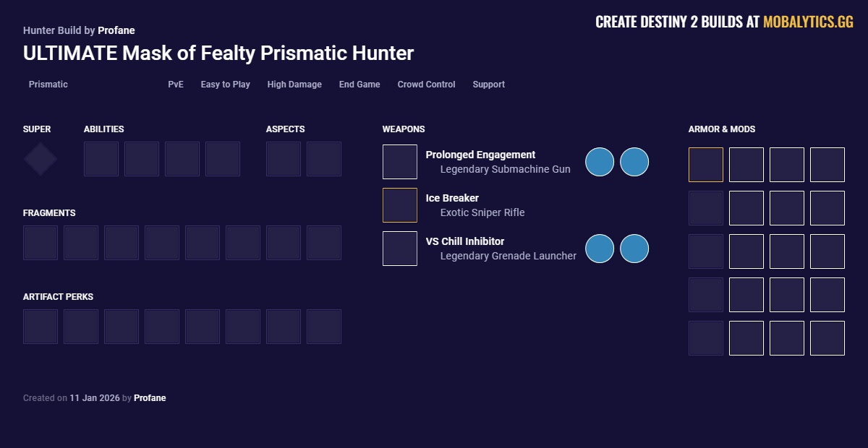868x448 pixels.
Task: Expand the second Aspects slot
Action: [324, 158]
